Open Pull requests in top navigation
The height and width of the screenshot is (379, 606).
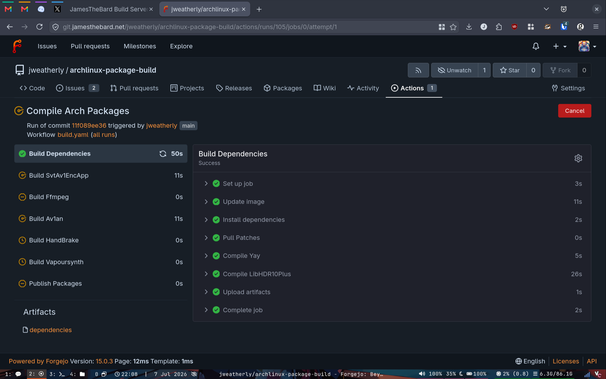[x=90, y=46]
